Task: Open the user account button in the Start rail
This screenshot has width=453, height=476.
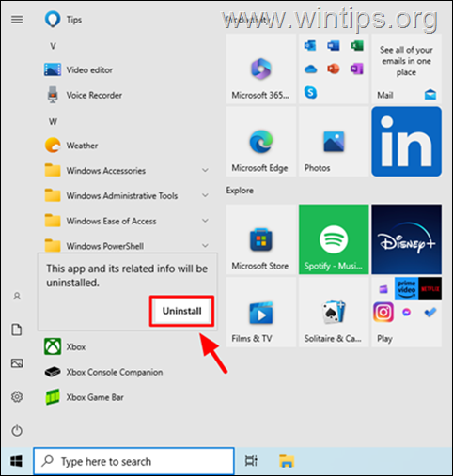Action: pos(17,296)
